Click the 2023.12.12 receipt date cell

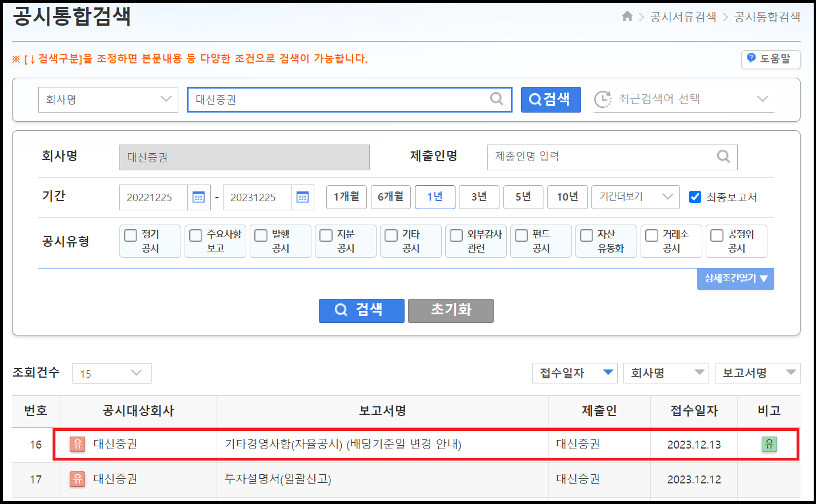pyautogui.click(x=694, y=479)
